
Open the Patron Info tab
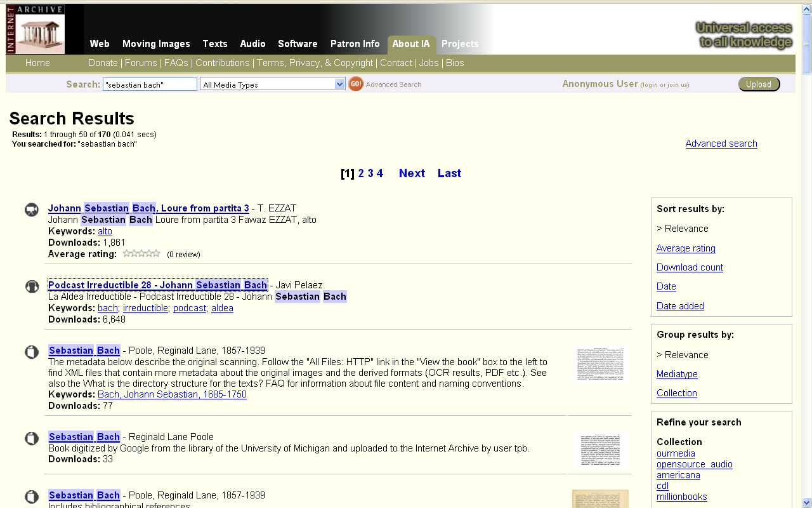(x=355, y=44)
